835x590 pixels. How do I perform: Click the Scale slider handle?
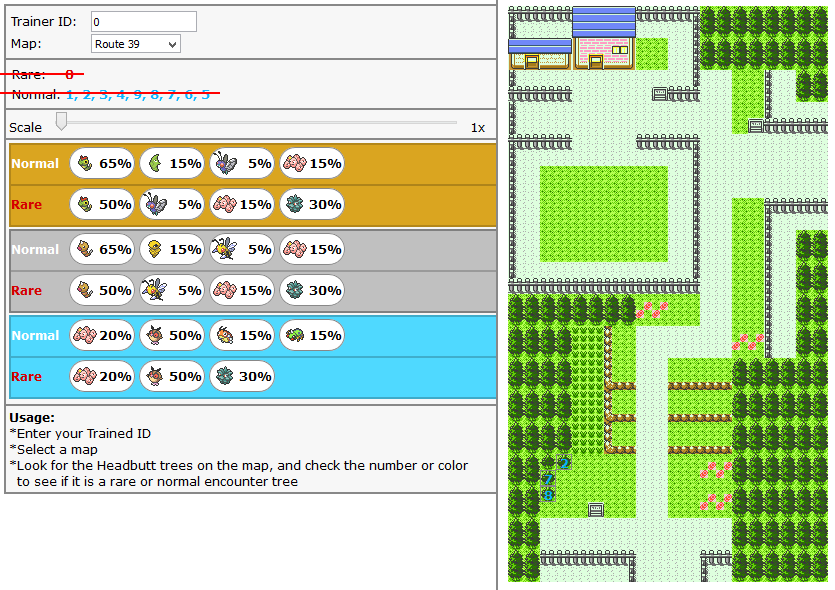tap(62, 122)
